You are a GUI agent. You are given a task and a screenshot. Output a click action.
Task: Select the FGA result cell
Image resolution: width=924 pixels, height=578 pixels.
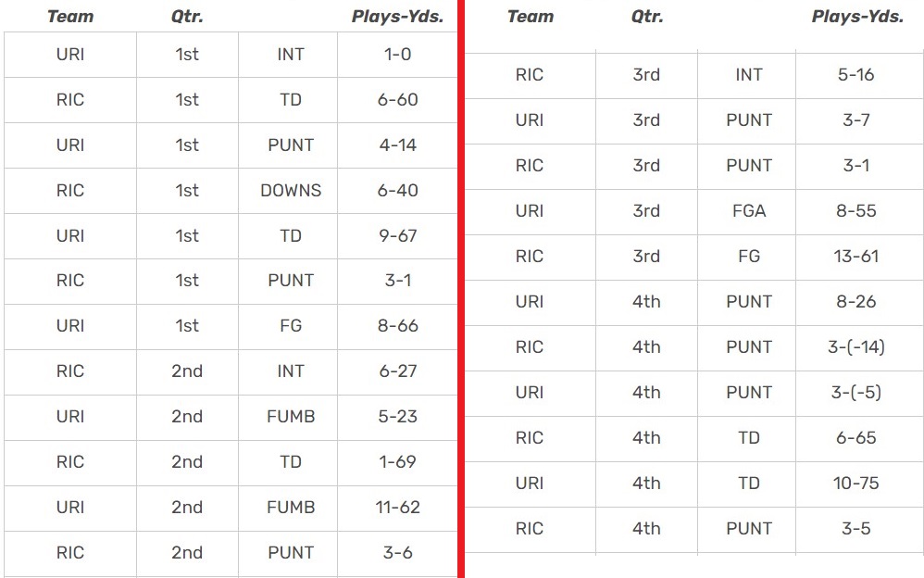pos(749,211)
